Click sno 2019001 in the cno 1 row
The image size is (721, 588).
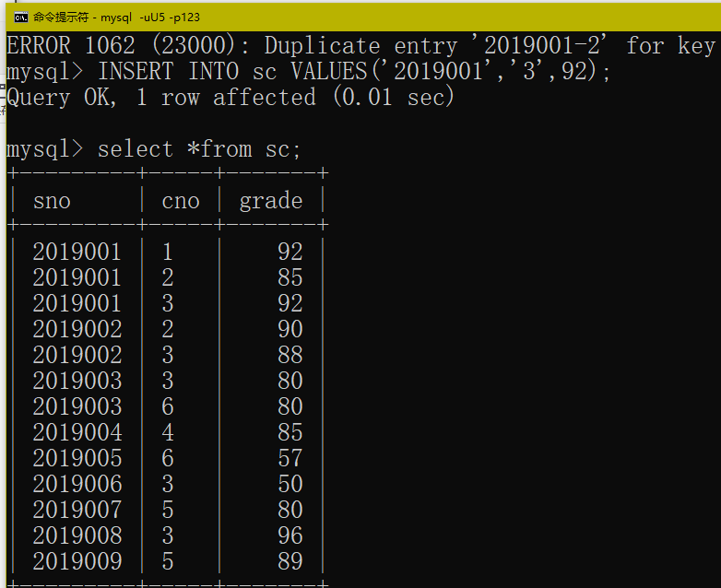click(x=77, y=252)
